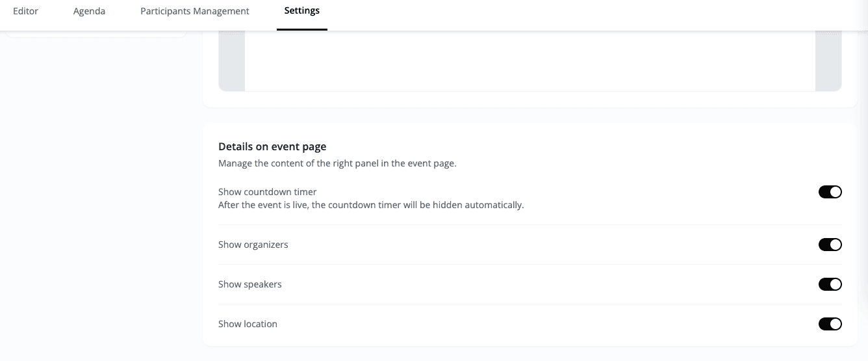Click the Manage the content description text
Screen dimensions: 868x361
337,163
